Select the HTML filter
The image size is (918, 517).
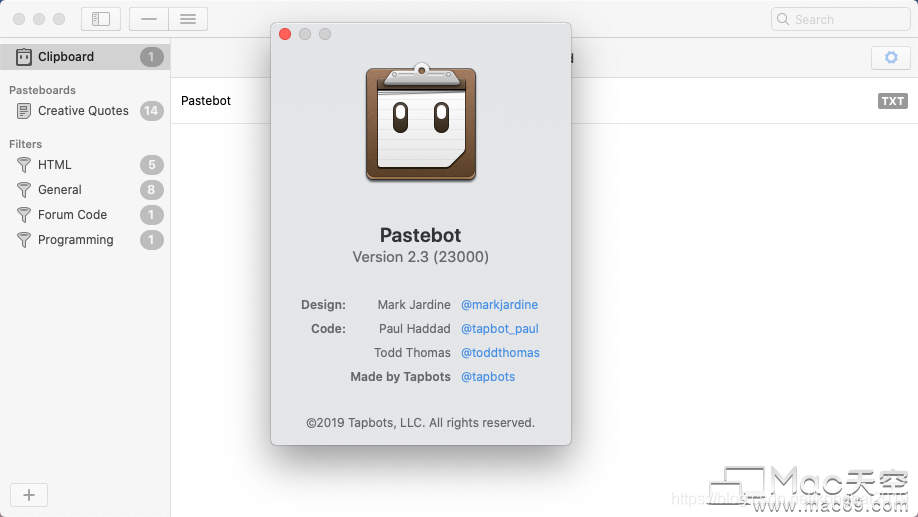click(85, 165)
